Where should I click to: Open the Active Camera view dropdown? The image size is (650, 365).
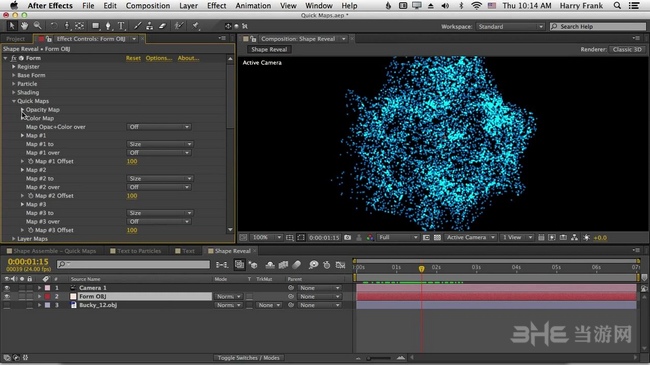471,238
